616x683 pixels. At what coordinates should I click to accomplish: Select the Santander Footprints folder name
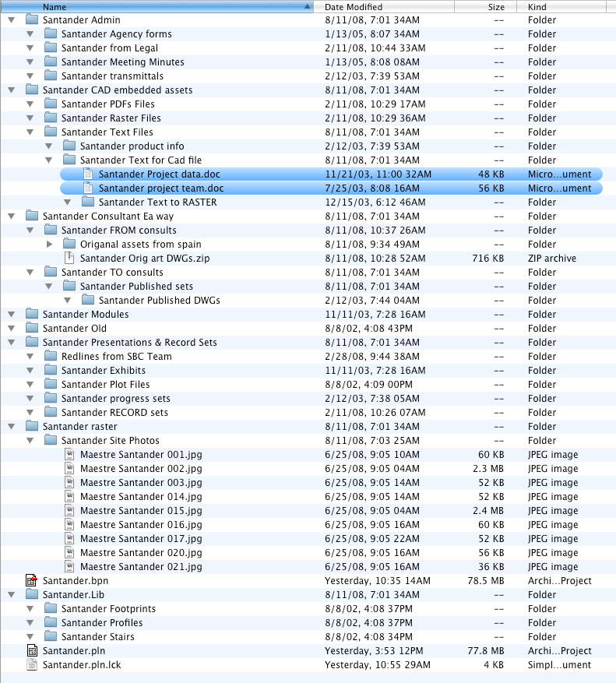pyautogui.click(x=108, y=608)
